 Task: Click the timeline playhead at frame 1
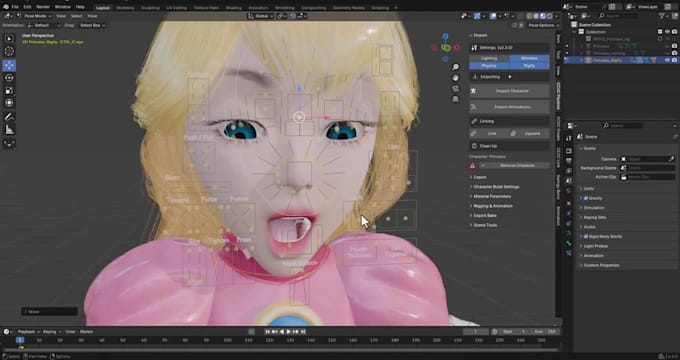(20, 340)
